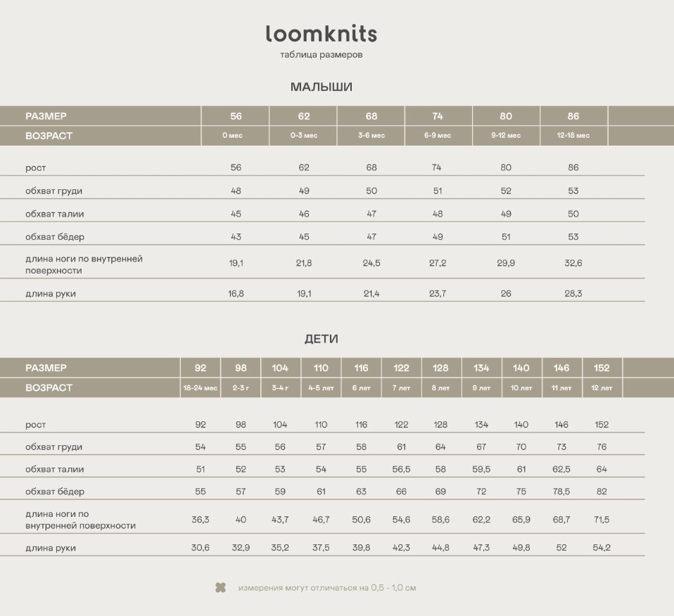Select the '0-3 мес' age cell
Screen dimensions: 674x616
click(x=303, y=135)
